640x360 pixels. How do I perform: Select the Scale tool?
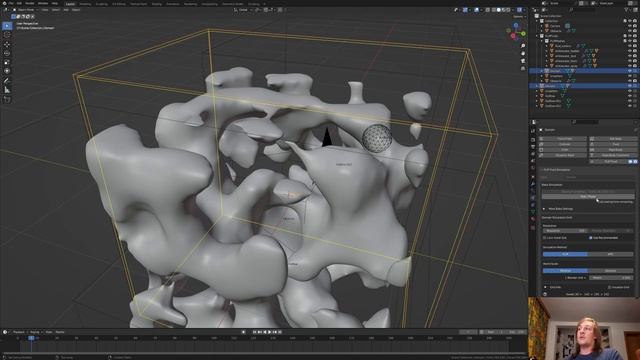[7, 62]
